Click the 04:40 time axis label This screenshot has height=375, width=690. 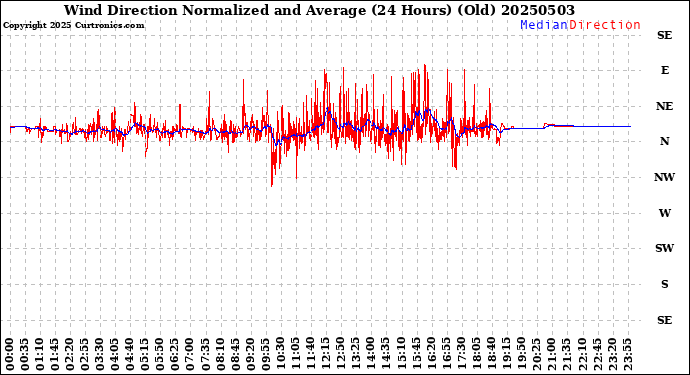tap(130, 354)
